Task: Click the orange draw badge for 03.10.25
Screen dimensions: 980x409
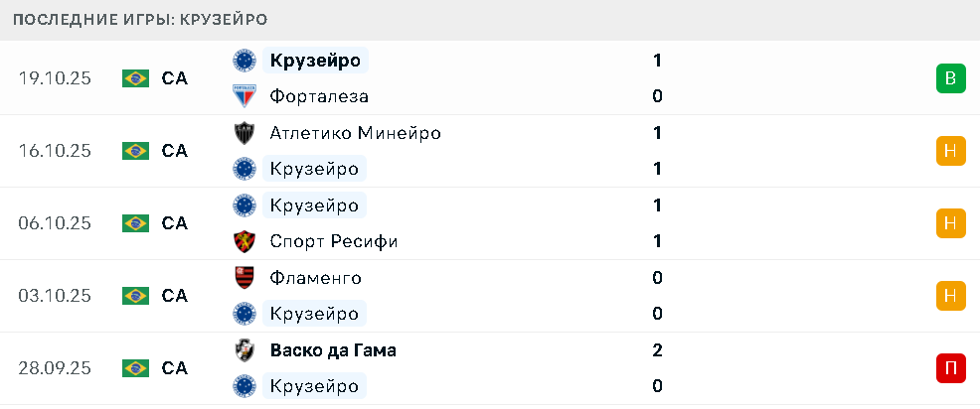Action: [x=950, y=296]
